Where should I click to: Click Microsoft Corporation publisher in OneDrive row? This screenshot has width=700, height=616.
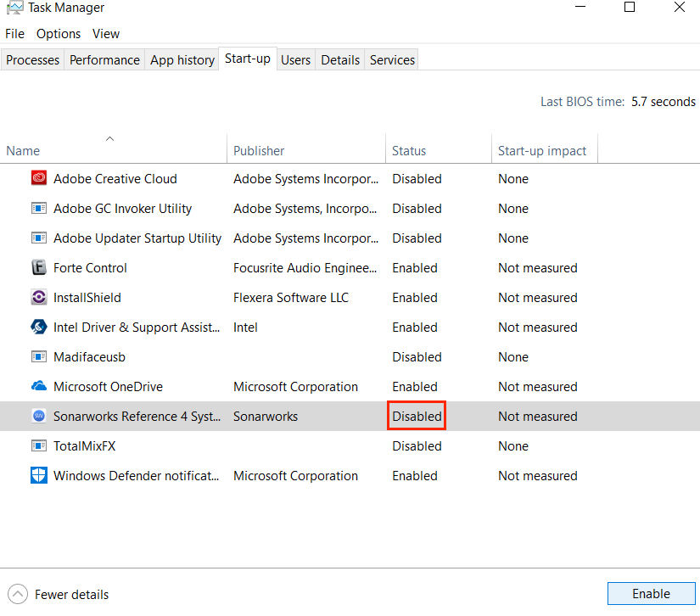point(295,387)
